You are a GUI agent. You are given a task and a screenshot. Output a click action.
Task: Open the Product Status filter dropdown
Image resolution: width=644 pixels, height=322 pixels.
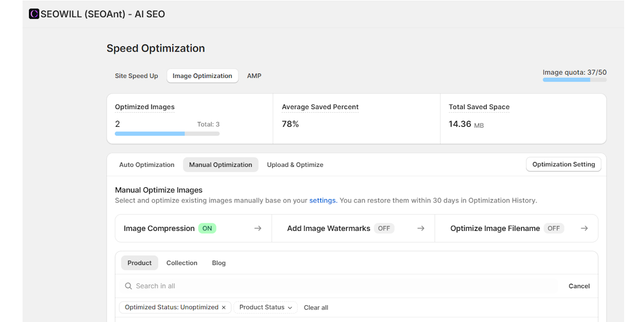(266, 308)
